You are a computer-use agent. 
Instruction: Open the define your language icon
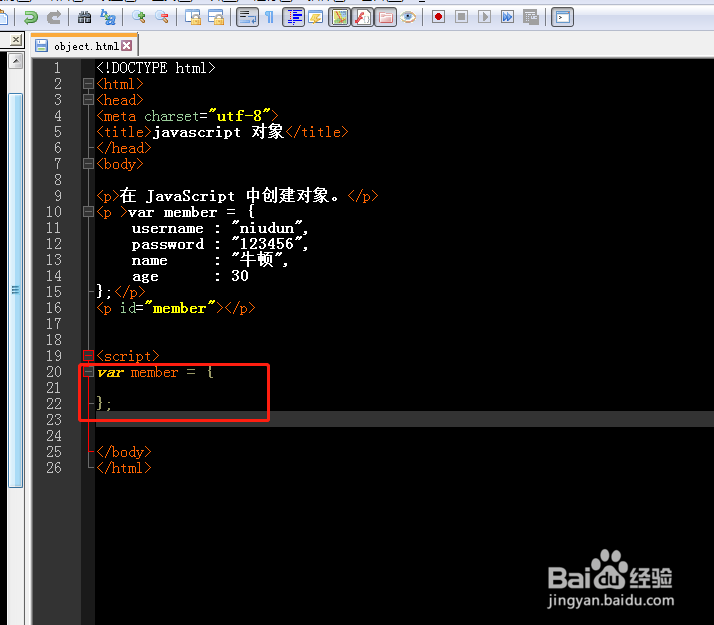point(316,17)
